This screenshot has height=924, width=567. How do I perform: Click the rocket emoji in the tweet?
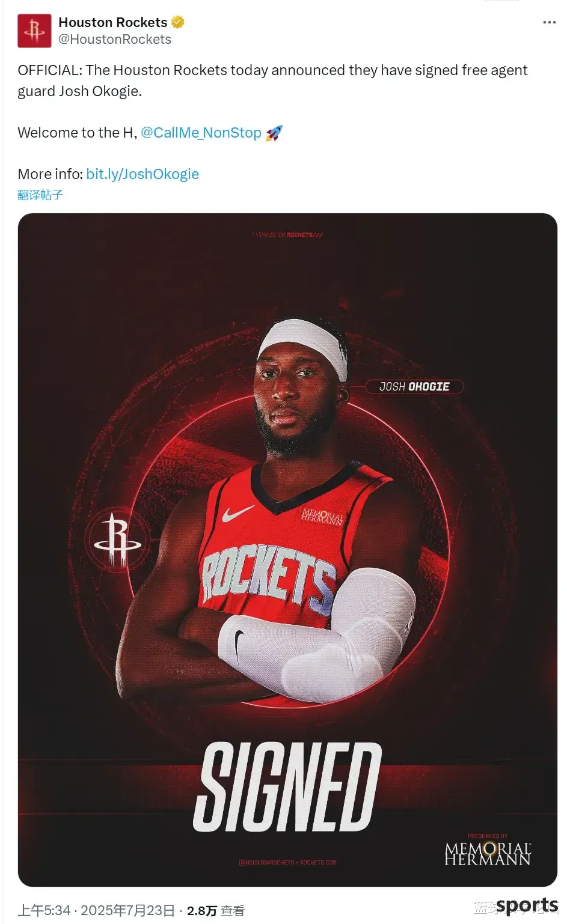(274, 133)
